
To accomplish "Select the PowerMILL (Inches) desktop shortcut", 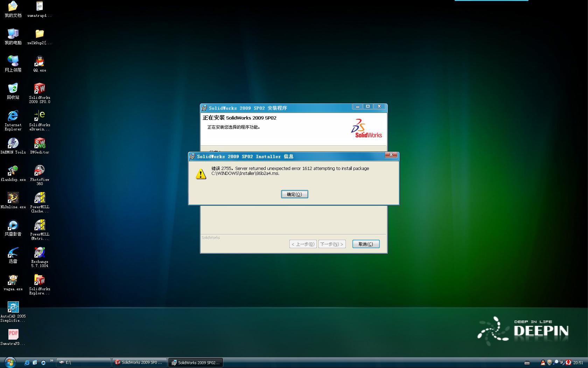I will click(40, 203).
